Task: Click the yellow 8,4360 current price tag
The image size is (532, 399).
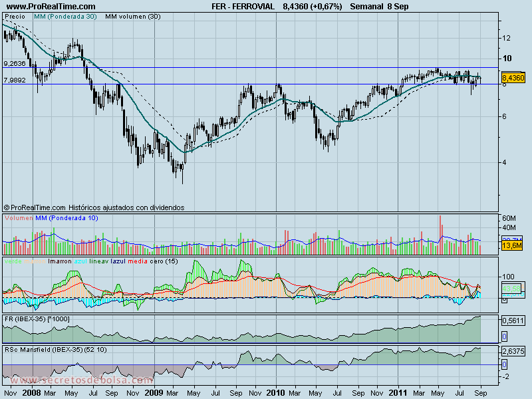Action: click(513, 78)
